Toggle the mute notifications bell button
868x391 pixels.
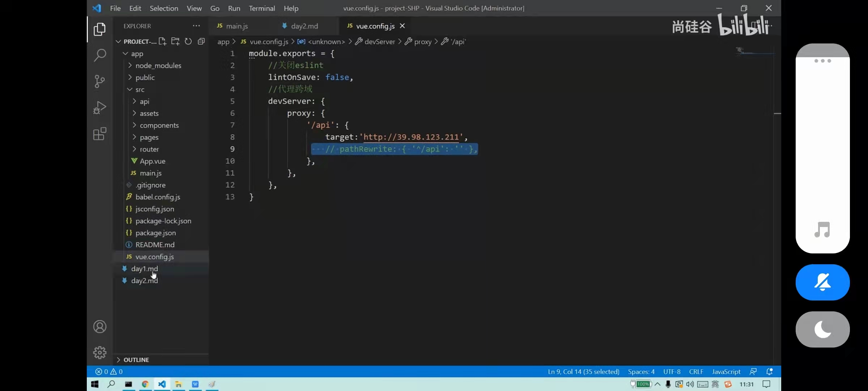(x=822, y=282)
